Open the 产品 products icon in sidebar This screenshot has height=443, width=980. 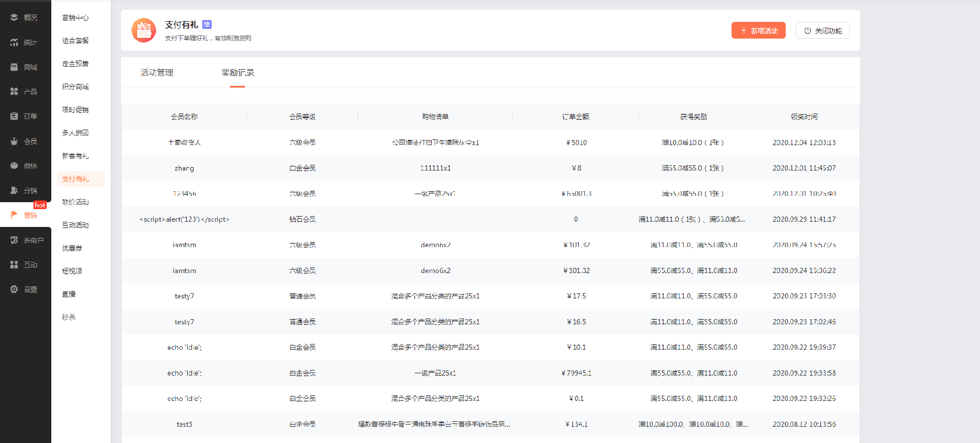(14, 92)
